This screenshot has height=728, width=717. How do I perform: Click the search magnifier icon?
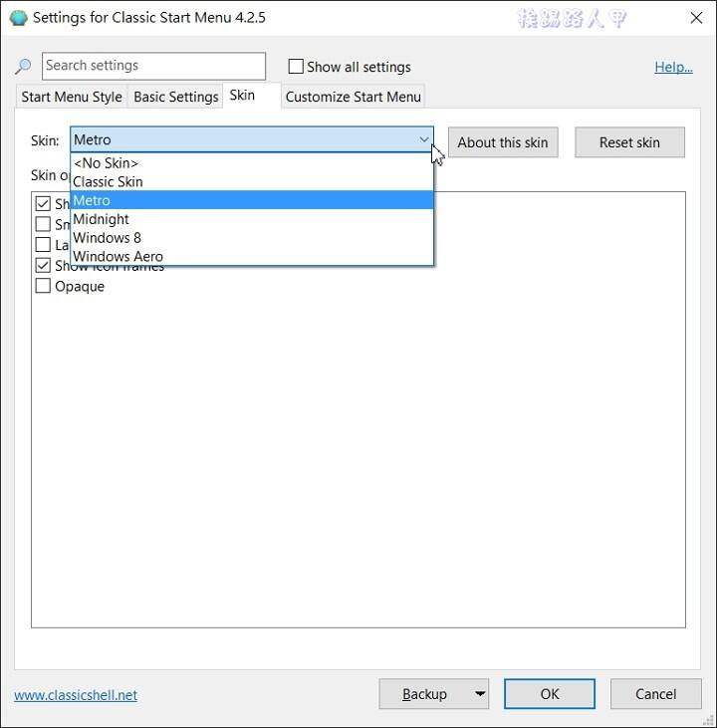tap(22, 66)
